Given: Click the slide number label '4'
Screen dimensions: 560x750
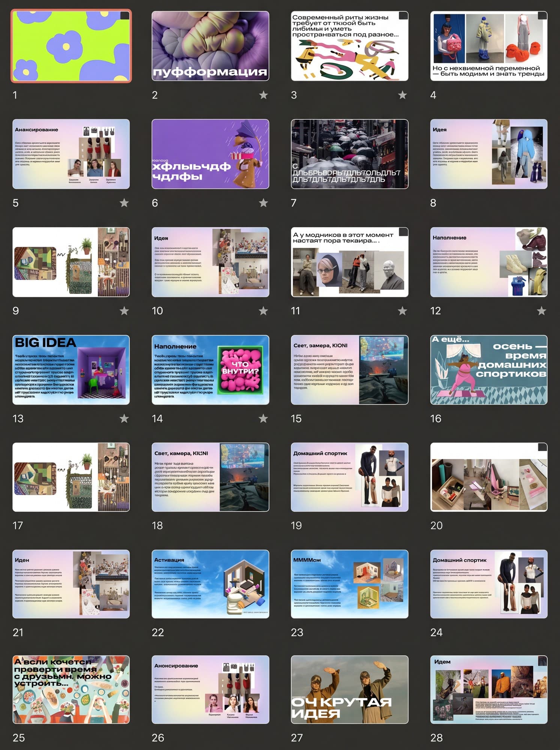Looking at the screenshot, I should pyautogui.click(x=433, y=95).
